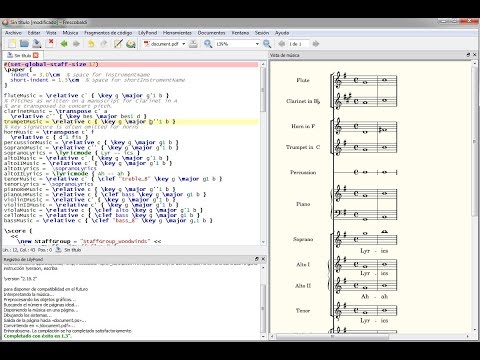Viewport: 480px width, 360px height.
Task: Click the fluteMusic line in the editor
Action: point(87,95)
